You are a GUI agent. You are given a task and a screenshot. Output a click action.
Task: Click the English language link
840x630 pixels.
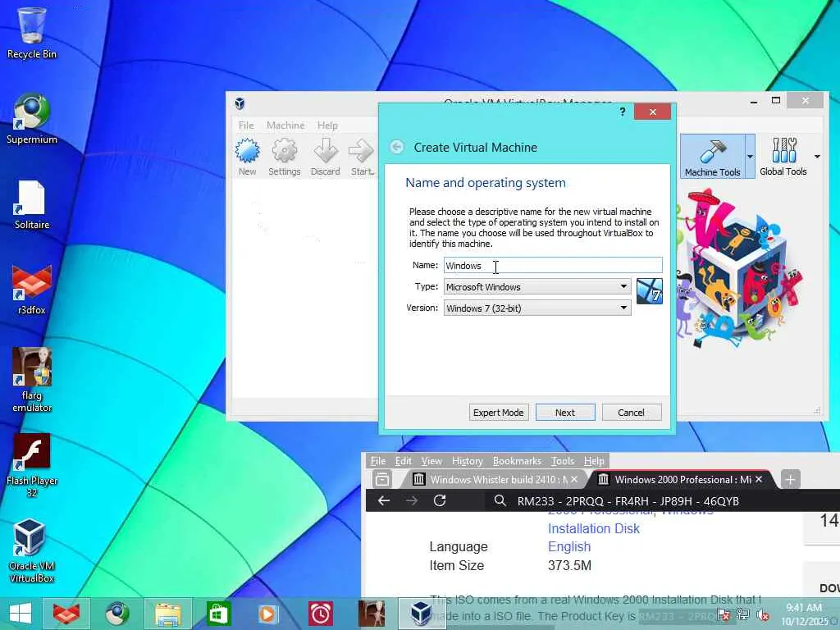coord(569,546)
